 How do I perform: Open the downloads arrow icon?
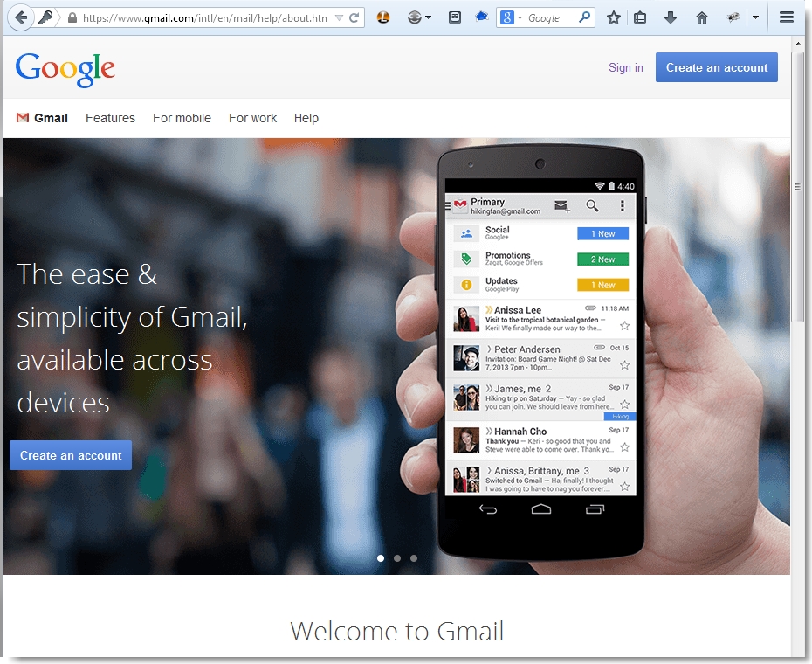[670, 18]
